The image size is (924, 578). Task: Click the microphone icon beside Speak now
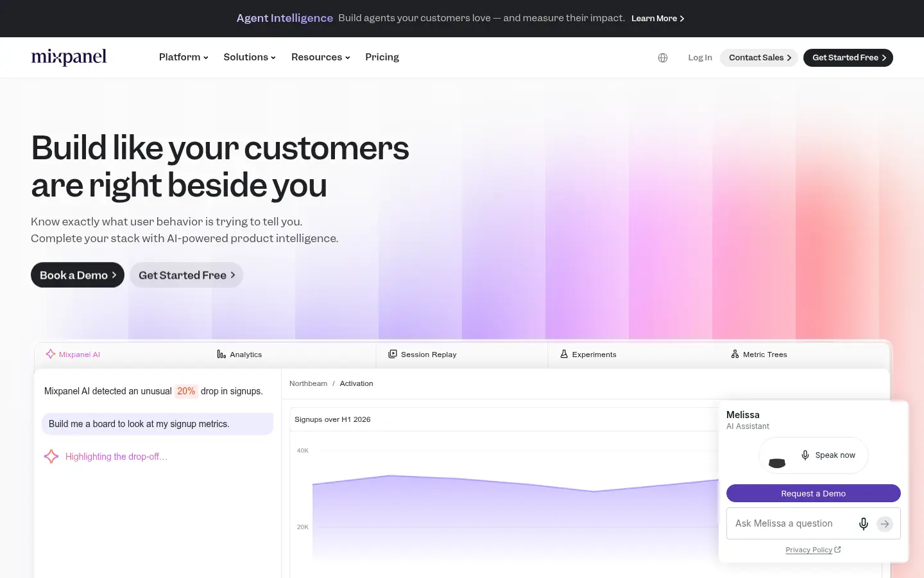pos(805,455)
